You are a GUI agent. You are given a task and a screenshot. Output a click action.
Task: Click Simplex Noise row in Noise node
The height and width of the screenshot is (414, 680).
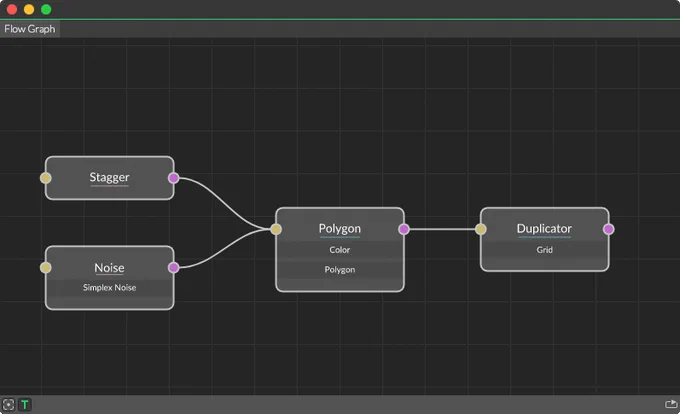[x=109, y=287]
